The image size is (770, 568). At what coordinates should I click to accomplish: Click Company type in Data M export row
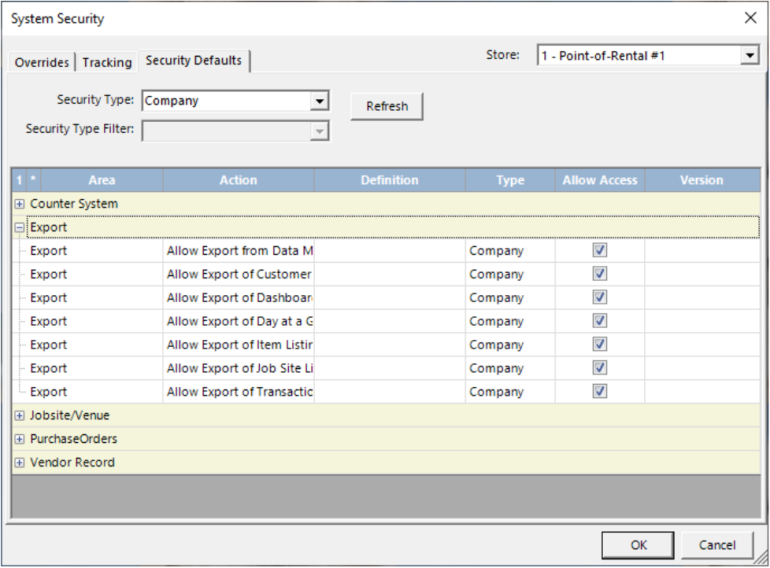[510, 250]
